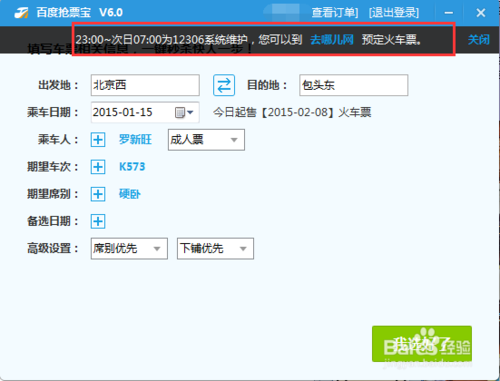This screenshot has height=381, width=500.
Task: Minimize the 抢票宝 window
Action: click(x=449, y=13)
